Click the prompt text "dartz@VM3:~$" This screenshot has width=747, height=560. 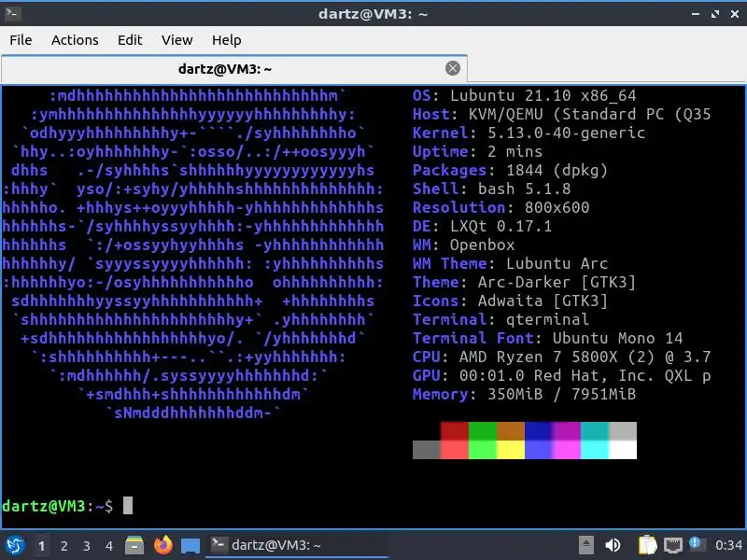click(x=58, y=506)
